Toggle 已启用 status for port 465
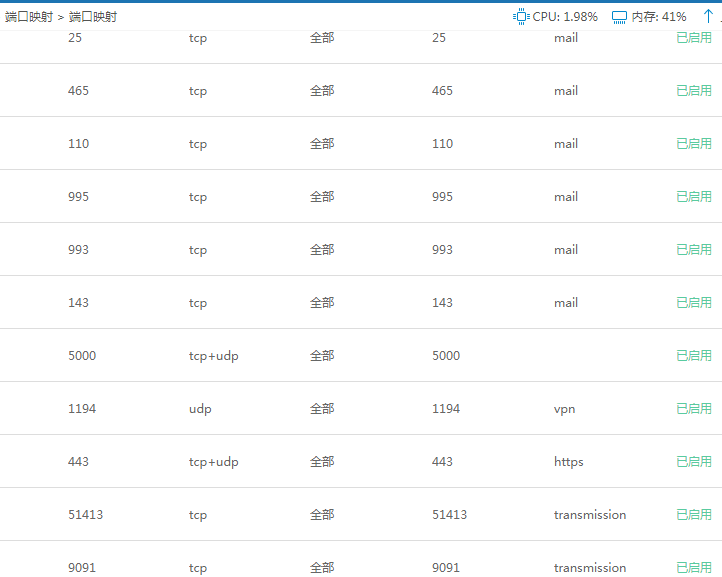This screenshot has height=577, width=722. click(x=694, y=91)
